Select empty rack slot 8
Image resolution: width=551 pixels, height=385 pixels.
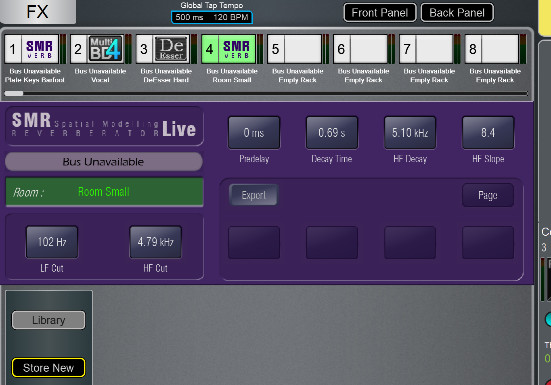pyautogui.click(x=492, y=49)
